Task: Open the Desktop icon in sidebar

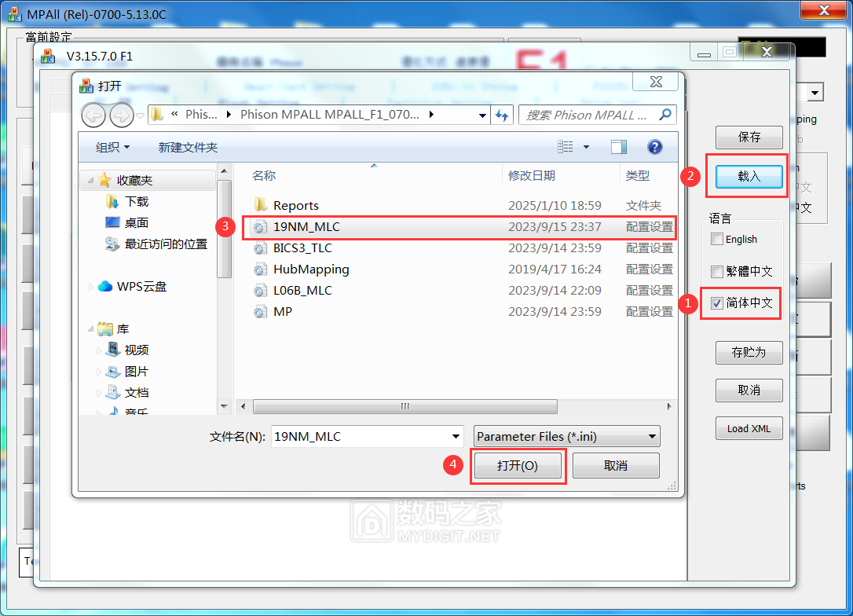Action: click(x=112, y=222)
